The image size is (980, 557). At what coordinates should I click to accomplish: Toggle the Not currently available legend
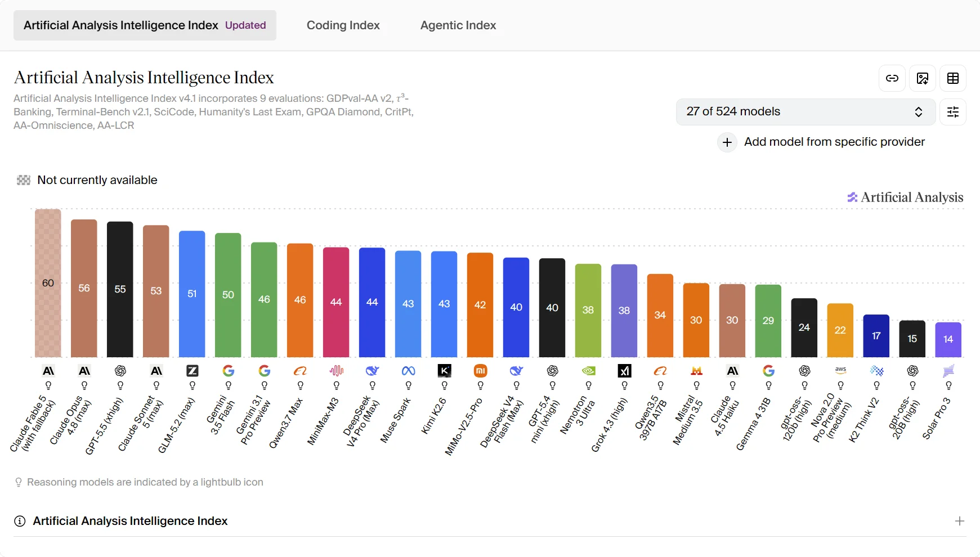coord(87,180)
